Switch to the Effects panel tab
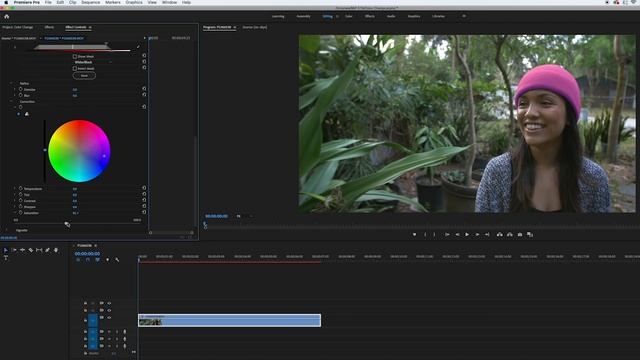640x360 pixels. (x=49, y=27)
